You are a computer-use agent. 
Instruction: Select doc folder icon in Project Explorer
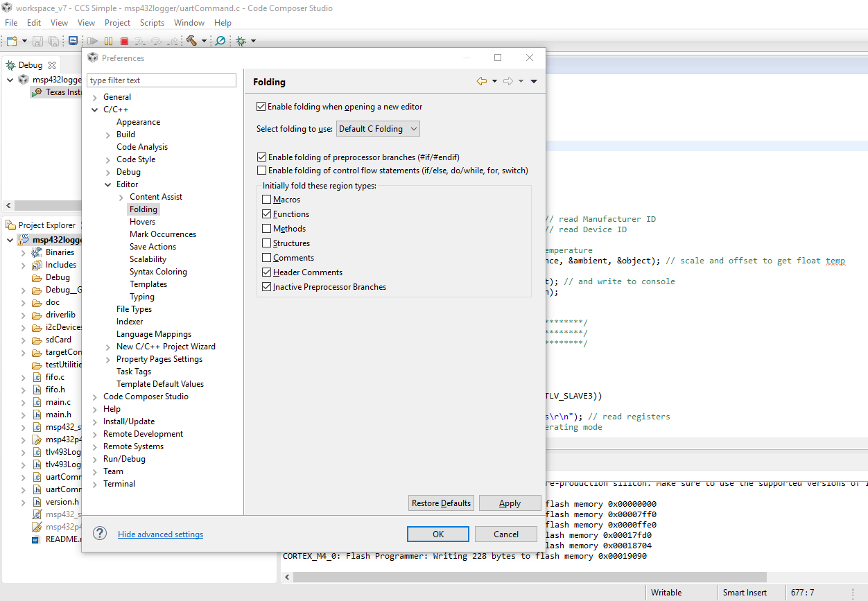pyautogui.click(x=37, y=302)
